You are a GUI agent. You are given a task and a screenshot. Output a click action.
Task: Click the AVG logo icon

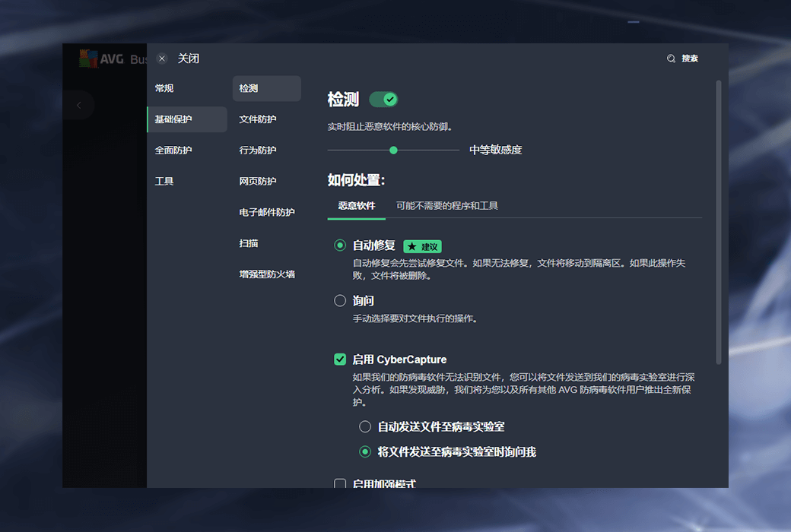pos(89,59)
